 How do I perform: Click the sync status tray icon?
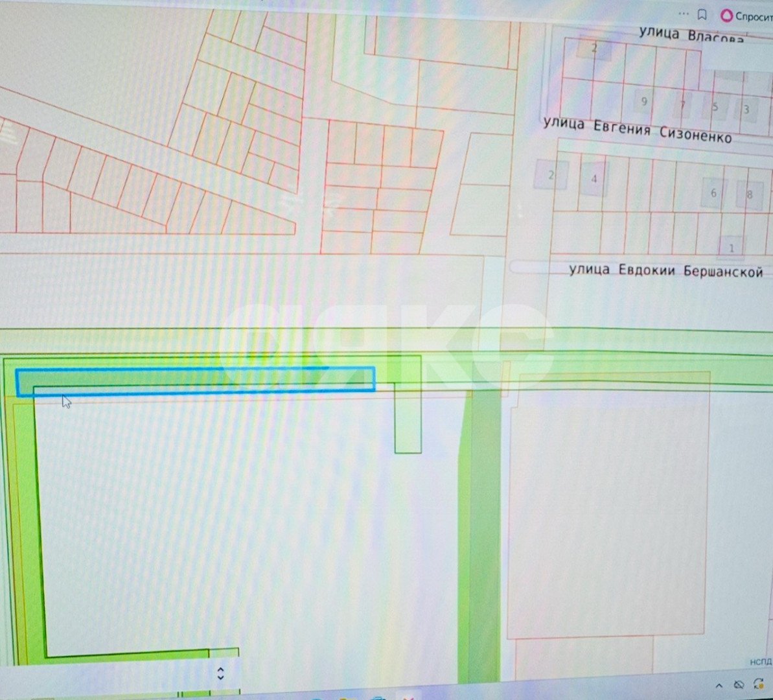(759, 684)
